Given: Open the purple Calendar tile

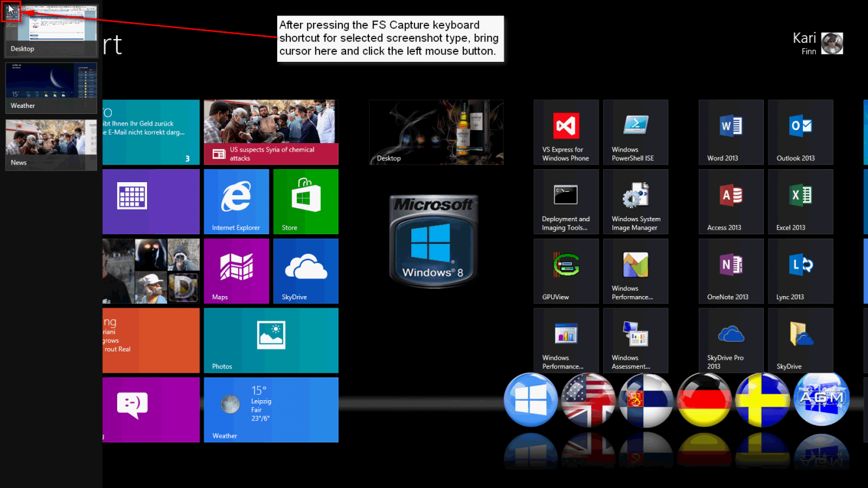Looking at the screenshot, I should coord(151,202).
